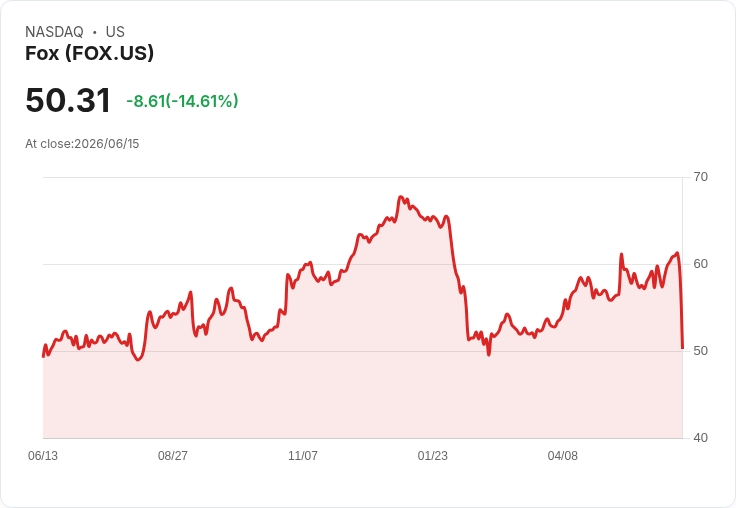
Task: Click the 11/07 x-axis date label
Action: click(303, 455)
